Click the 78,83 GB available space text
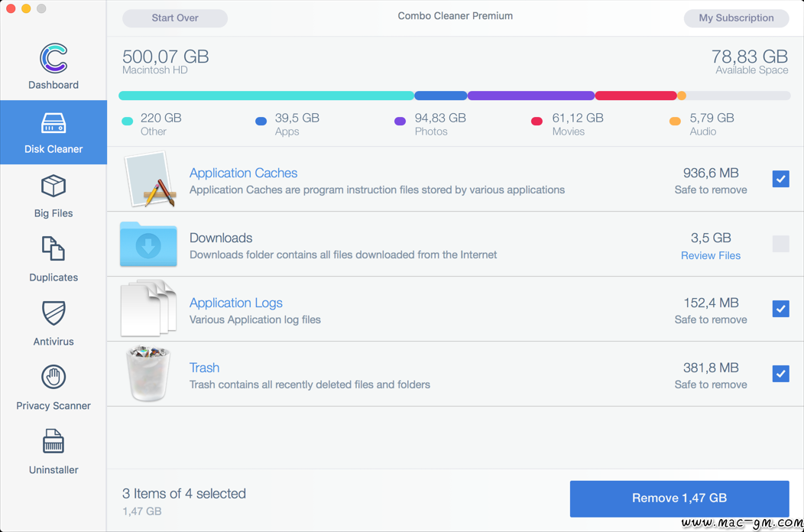Screen dimensions: 804x532 click(750, 56)
